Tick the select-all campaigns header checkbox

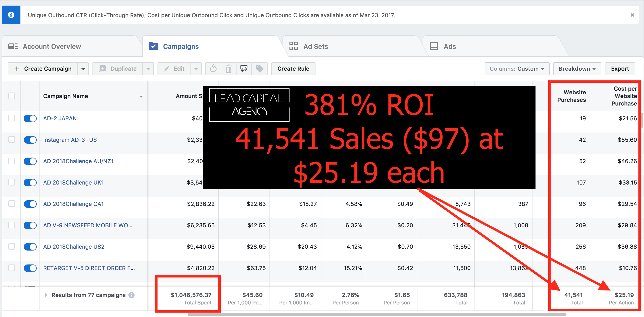(12, 96)
